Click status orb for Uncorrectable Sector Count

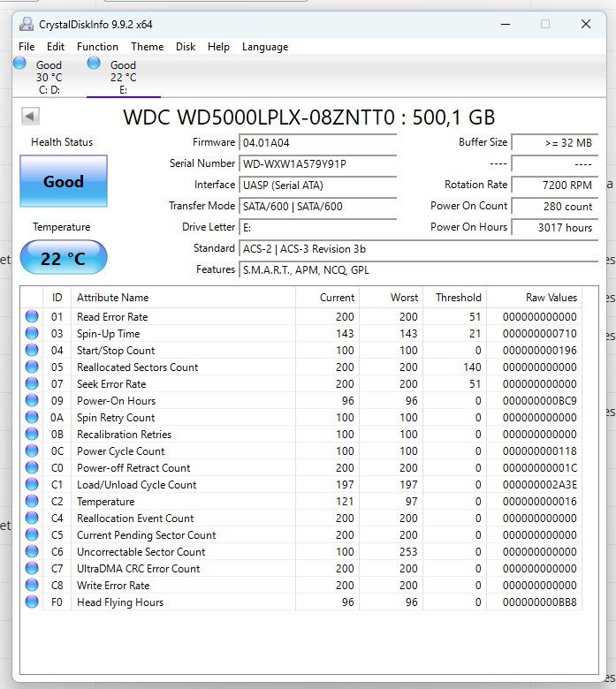(x=32, y=551)
